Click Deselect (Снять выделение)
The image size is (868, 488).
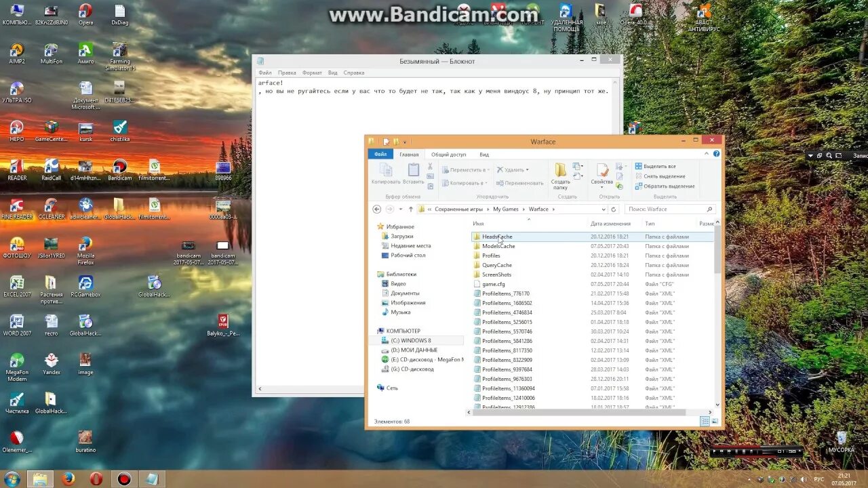[x=659, y=176]
